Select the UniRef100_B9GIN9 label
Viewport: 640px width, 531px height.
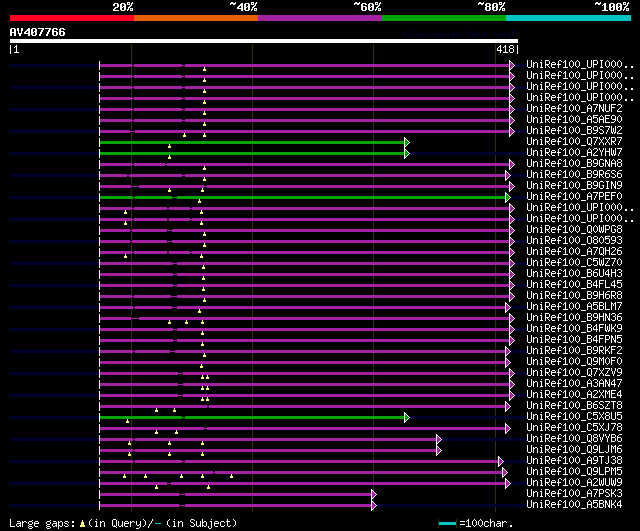click(574, 186)
